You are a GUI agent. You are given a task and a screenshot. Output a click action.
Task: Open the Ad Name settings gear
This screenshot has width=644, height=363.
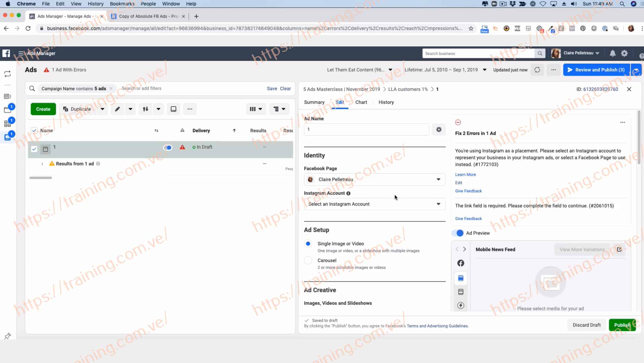click(x=439, y=130)
